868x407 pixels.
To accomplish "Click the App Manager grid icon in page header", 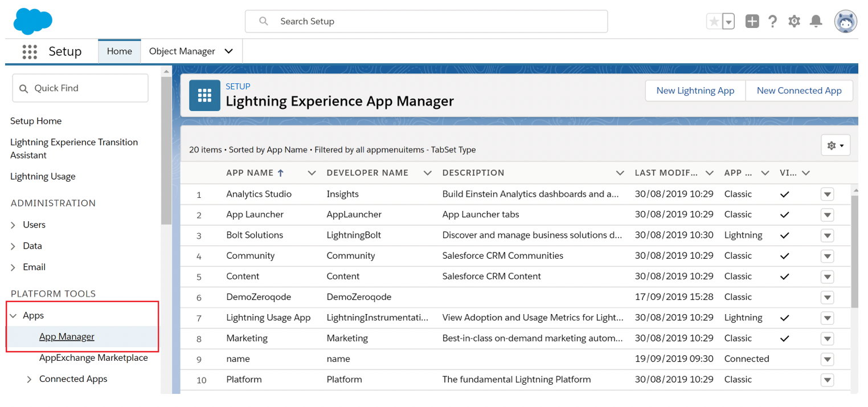I will coord(204,95).
